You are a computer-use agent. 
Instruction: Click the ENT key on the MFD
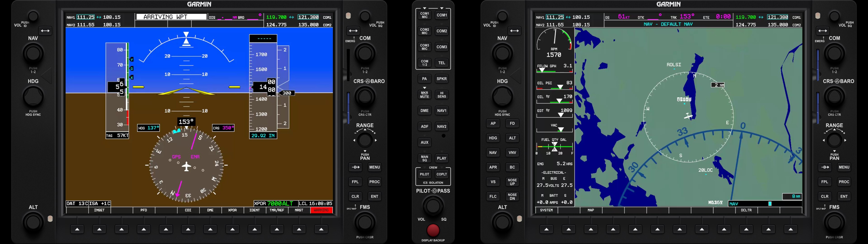pyautogui.click(x=844, y=197)
